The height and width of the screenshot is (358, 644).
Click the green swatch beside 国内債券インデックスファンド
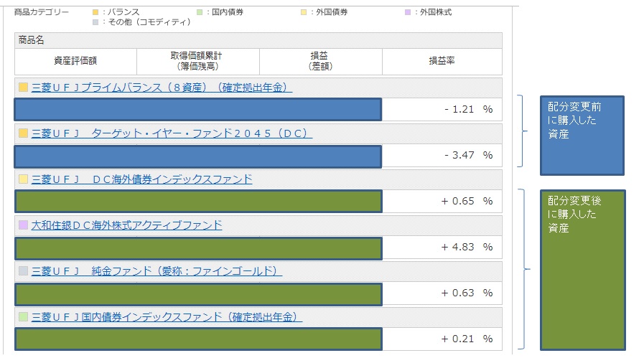pyautogui.click(x=24, y=317)
